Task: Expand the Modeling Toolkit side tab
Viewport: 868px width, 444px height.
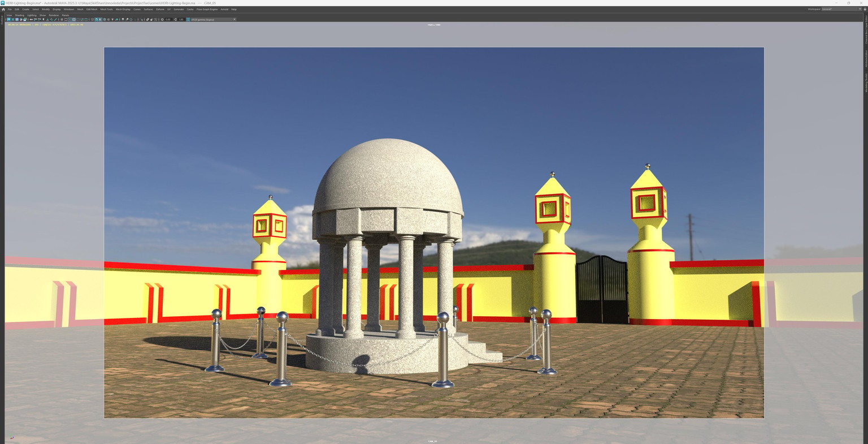Action: pos(865,83)
